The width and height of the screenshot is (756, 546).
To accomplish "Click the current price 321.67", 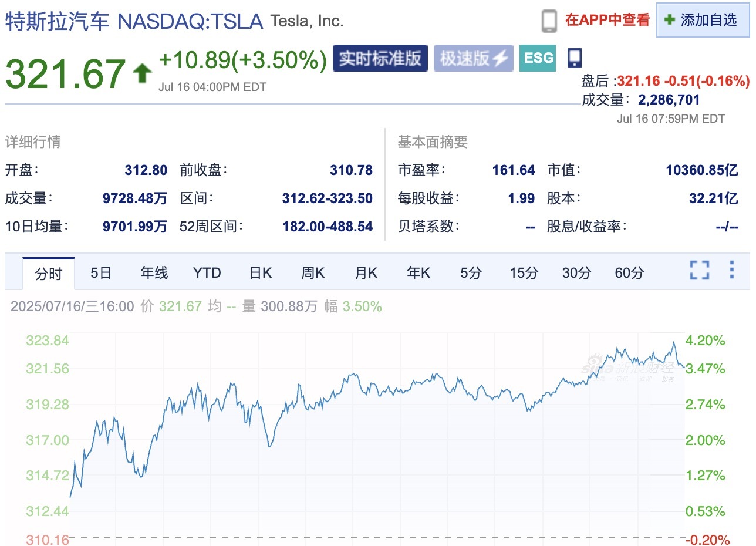I will pos(66,73).
